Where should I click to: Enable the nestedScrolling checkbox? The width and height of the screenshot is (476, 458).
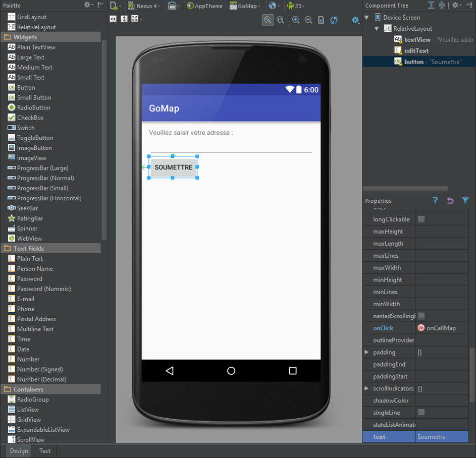tap(421, 316)
